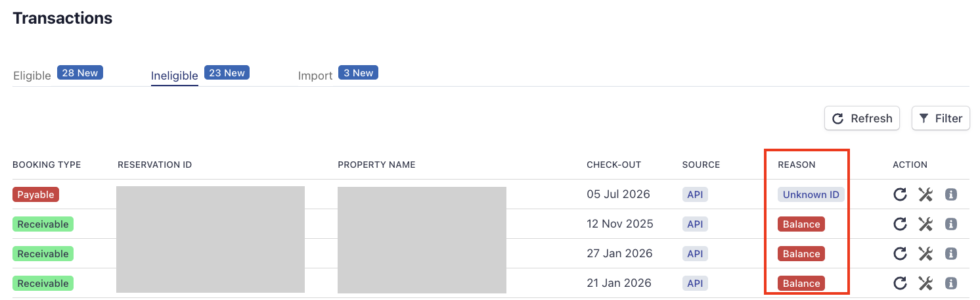Retry the 21 Jan 2026 transaction

click(900, 284)
